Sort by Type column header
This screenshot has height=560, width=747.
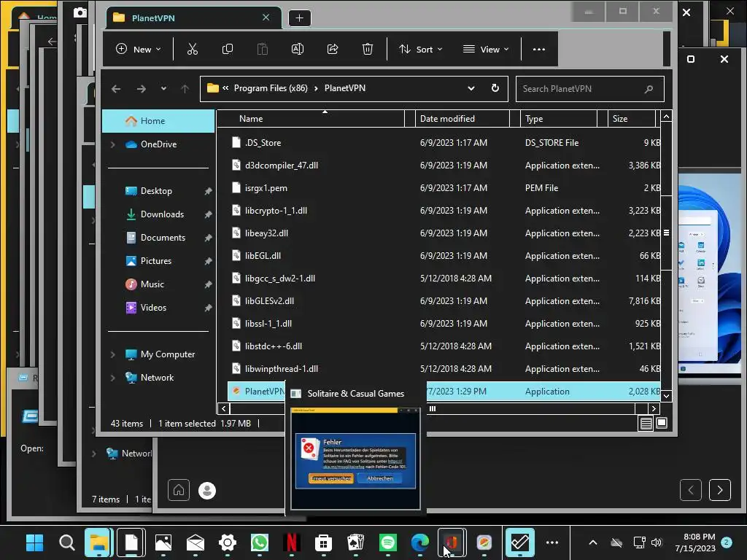click(x=558, y=119)
